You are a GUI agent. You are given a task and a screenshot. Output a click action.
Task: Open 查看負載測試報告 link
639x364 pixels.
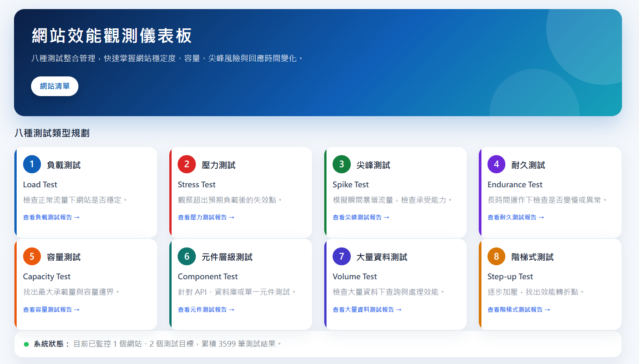point(52,217)
